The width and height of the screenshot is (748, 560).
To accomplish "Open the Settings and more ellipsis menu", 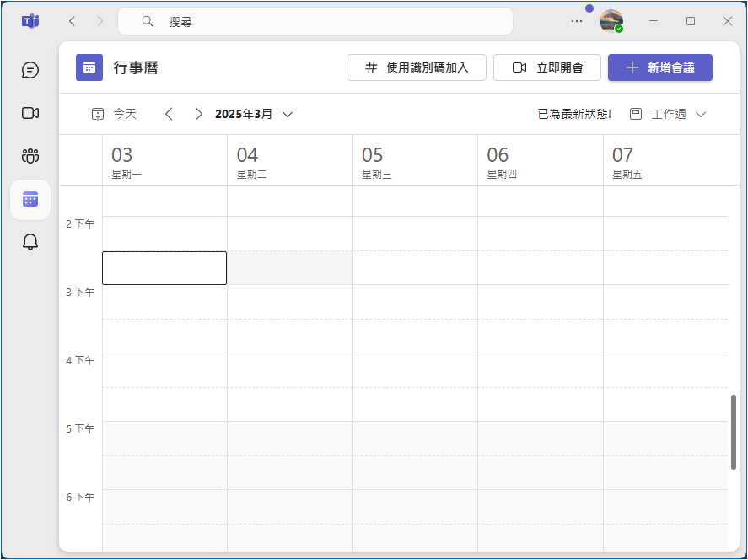I will [x=577, y=21].
